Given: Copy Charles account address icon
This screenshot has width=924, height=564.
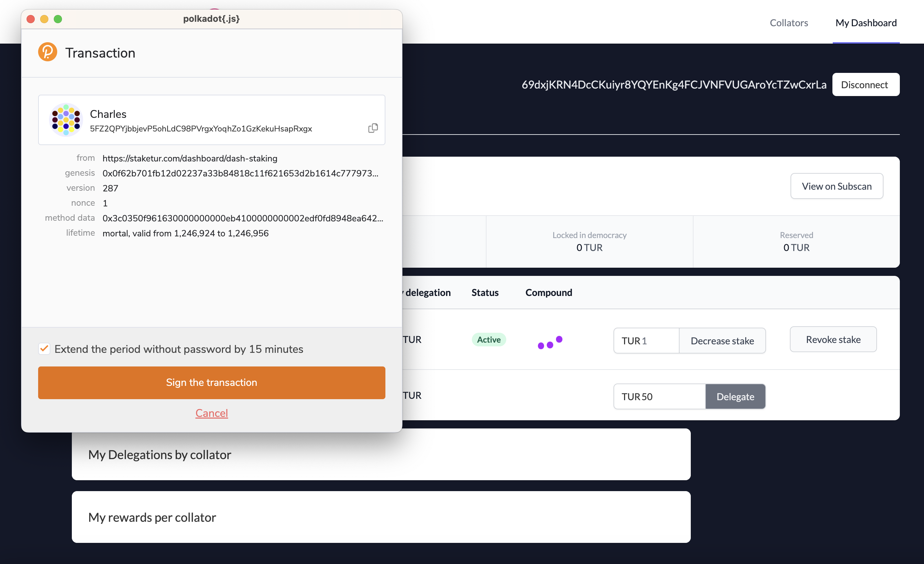Looking at the screenshot, I should pyautogui.click(x=373, y=128).
